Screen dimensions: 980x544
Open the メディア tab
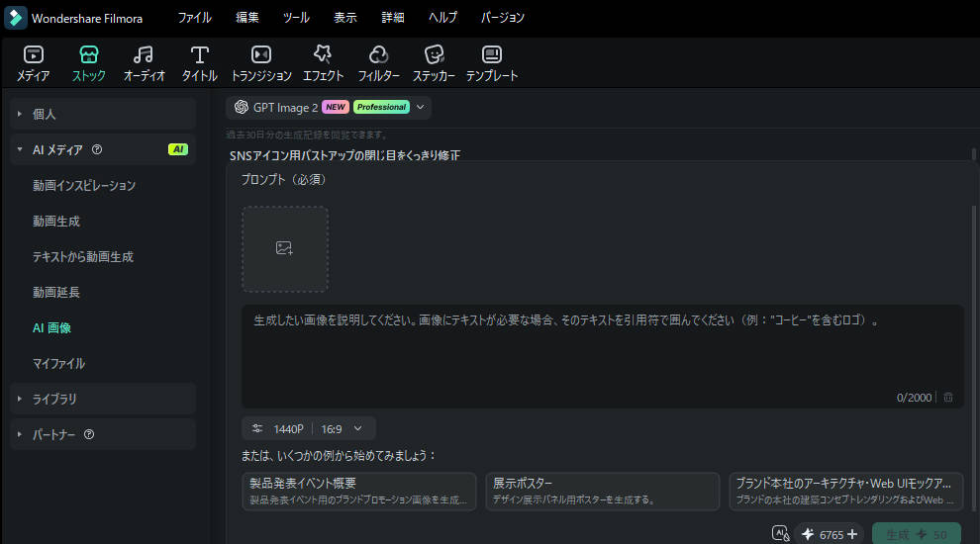33,63
